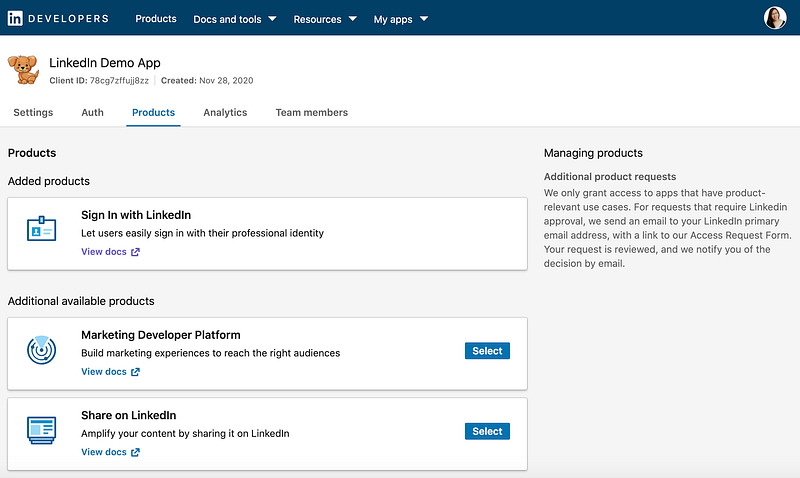
Task: Click the Created date Nov 28, 2020
Action: pos(226,81)
